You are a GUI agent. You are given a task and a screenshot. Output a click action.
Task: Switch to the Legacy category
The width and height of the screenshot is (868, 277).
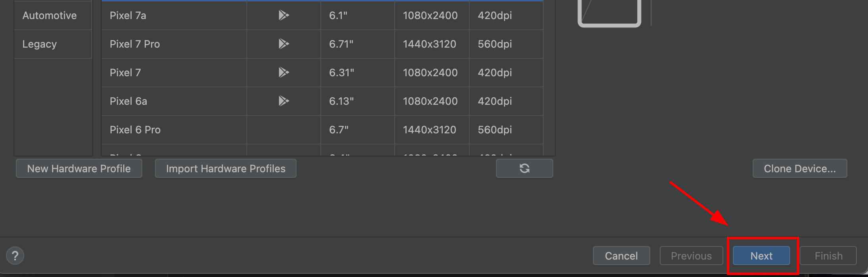tap(40, 44)
